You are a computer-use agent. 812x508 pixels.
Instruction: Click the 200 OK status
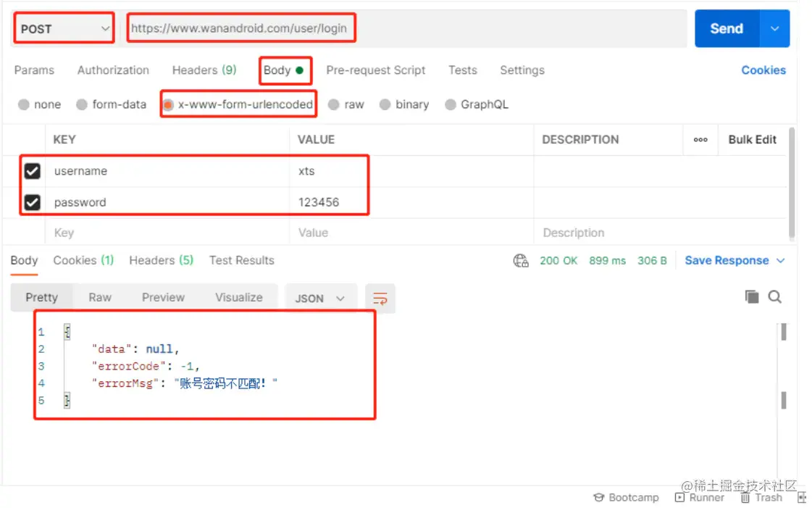[x=558, y=260]
